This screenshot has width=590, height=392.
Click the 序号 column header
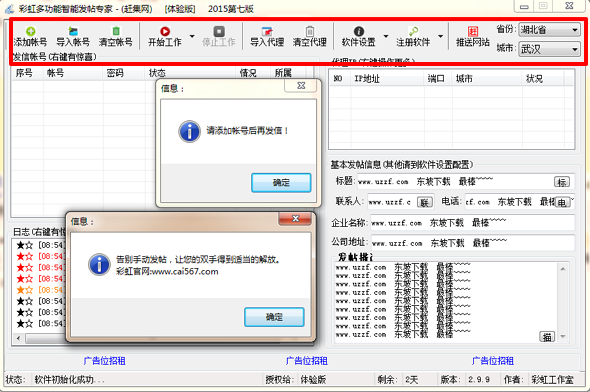(x=27, y=73)
